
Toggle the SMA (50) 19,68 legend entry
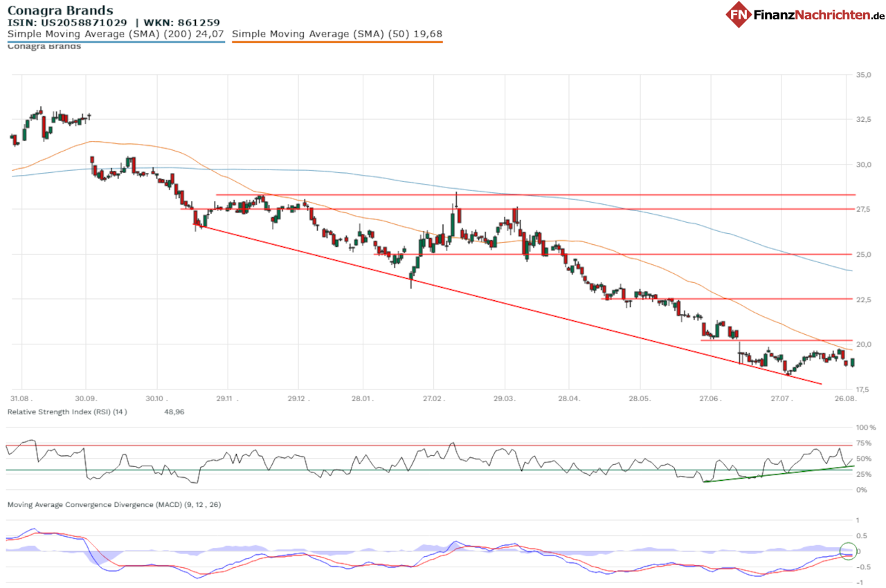click(x=337, y=33)
